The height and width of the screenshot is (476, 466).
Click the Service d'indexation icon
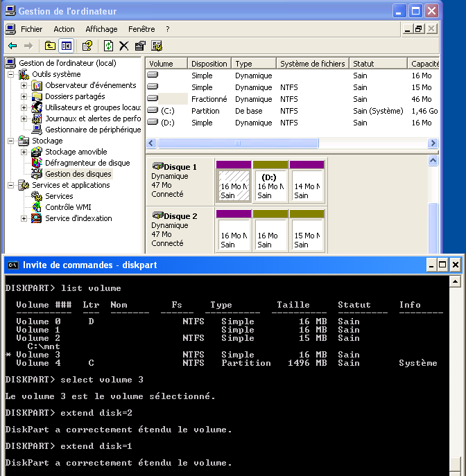point(37,218)
